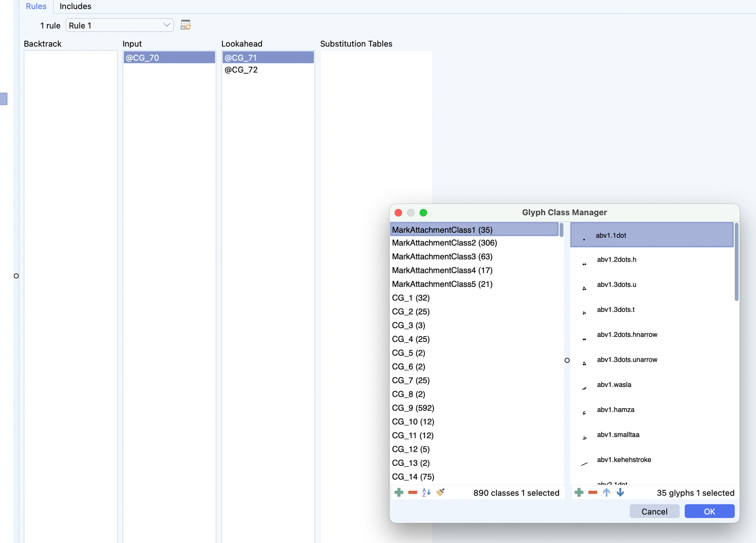Remove the selected glyph from class
The image size is (756, 543).
tap(593, 493)
